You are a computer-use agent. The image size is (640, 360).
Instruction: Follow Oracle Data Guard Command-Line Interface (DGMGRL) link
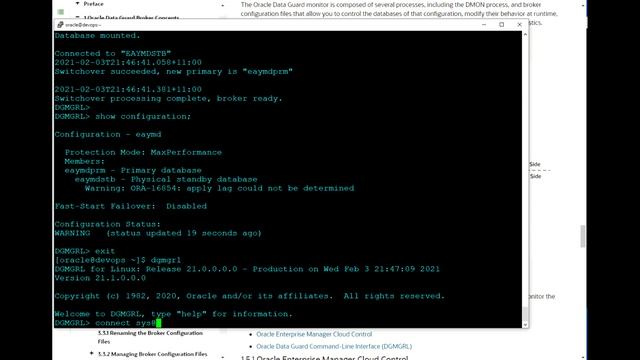pyautogui.click(x=334, y=346)
